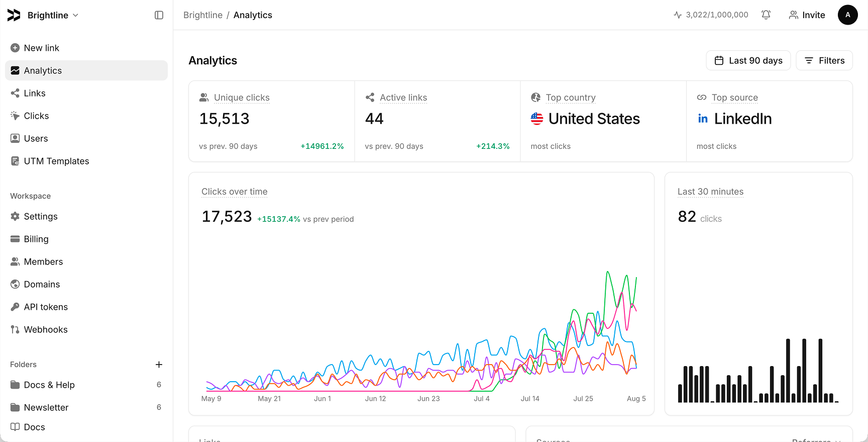This screenshot has width=868, height=442.
Task: Click the Domains globe icon
Action: click(15, 284)
